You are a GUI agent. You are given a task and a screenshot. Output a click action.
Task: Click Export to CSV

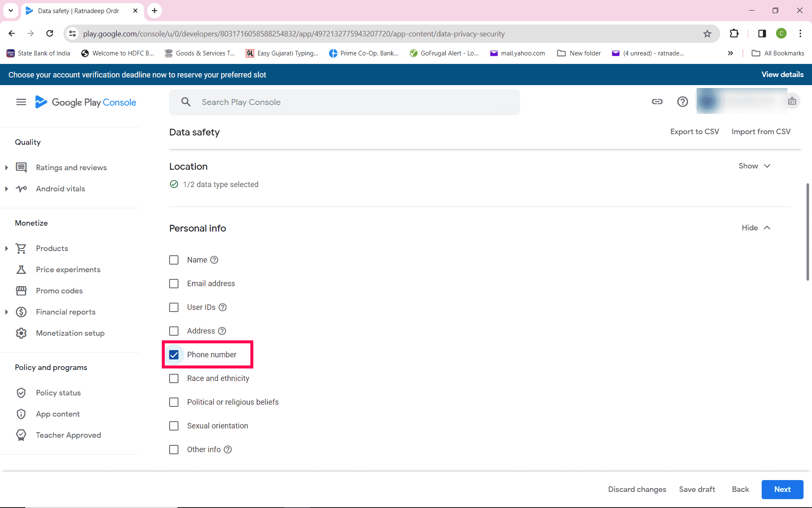(x=694, y=132)
